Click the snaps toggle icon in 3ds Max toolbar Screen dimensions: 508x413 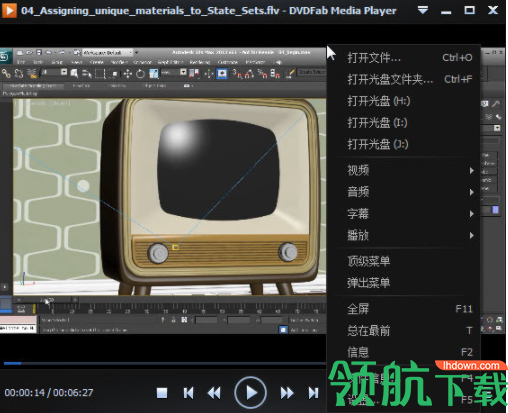pos(237,73)
